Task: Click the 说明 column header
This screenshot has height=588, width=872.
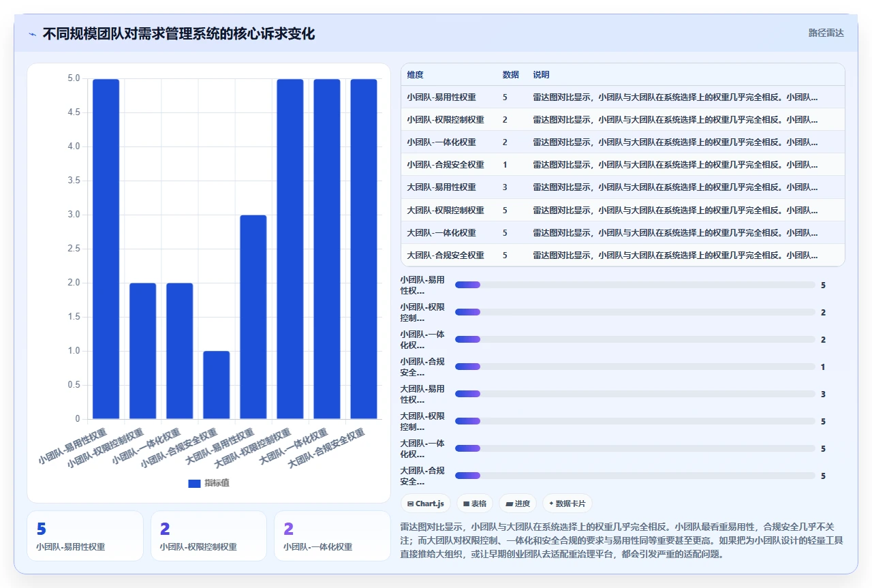Action: [x=541, y=75]
